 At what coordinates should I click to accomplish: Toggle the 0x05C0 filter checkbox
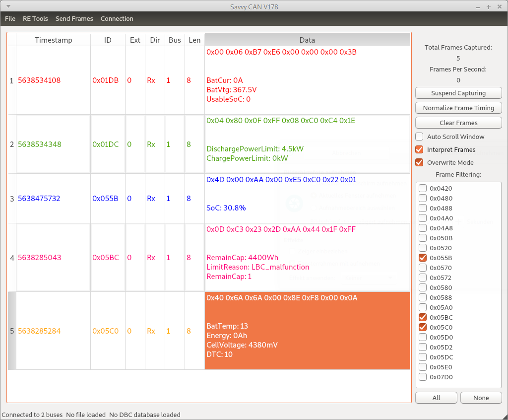tap(423, 327)
